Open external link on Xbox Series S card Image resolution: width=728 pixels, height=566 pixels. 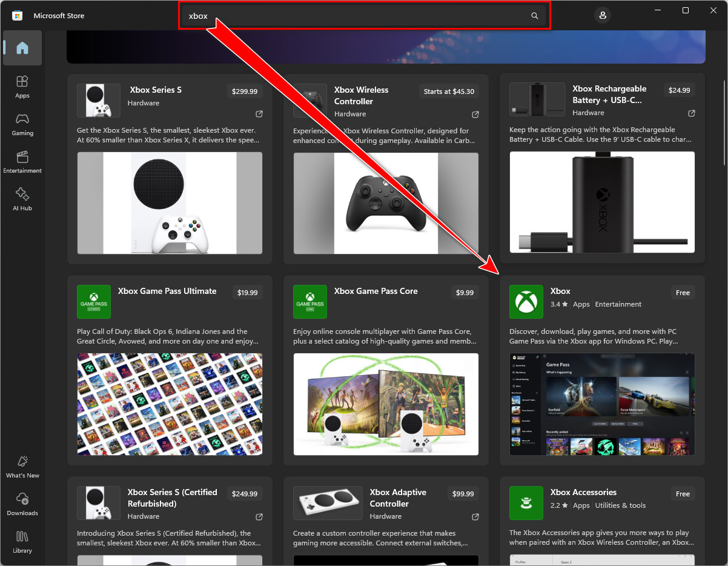point(259,114)
